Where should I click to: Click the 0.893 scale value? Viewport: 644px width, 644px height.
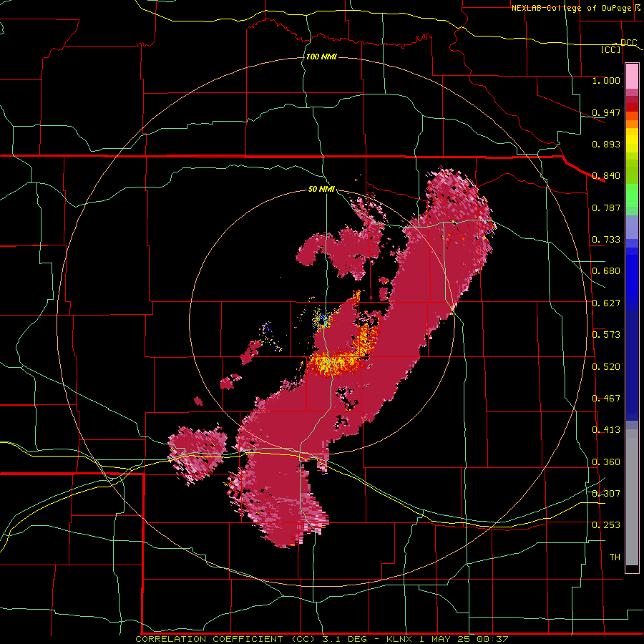(606, 144)
